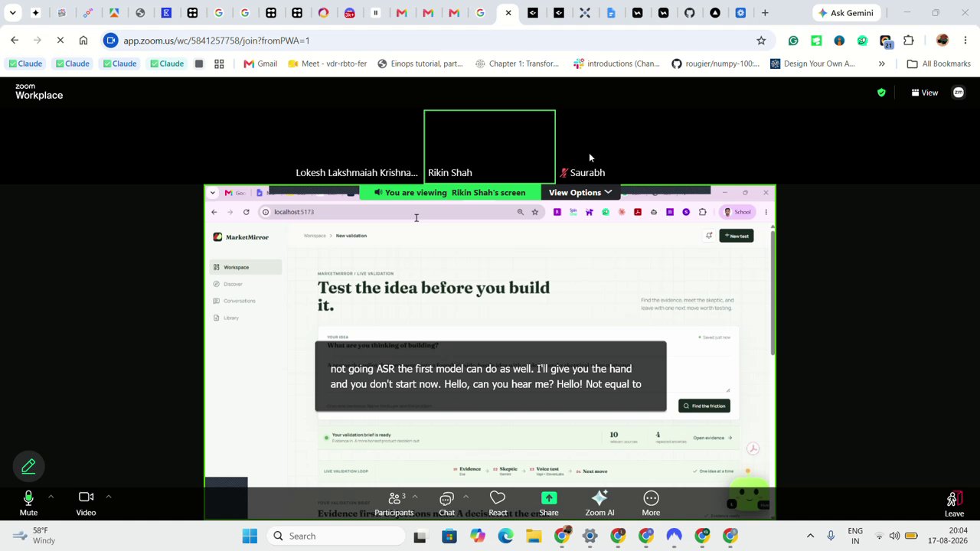Open the Zoom AI assistant

click(x=599, y=503)
